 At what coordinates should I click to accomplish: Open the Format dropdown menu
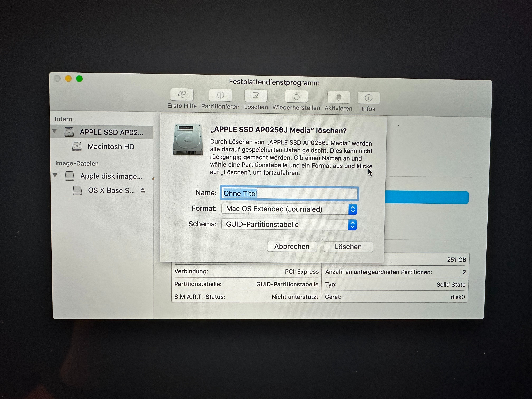[x=289, y=209]
